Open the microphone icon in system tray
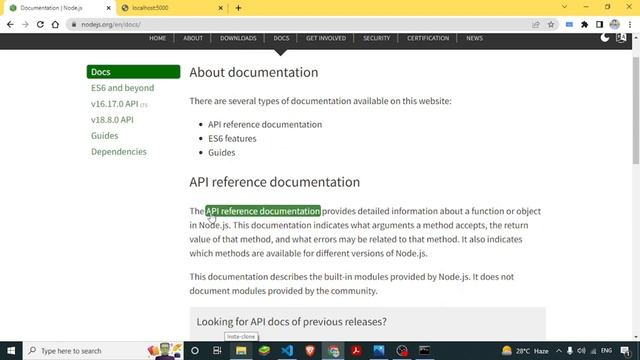This screenshot has width=640, height=360. [x=570, y=351]
